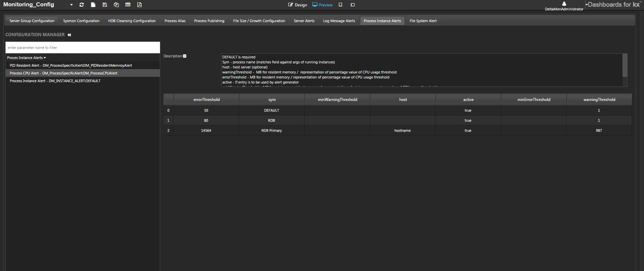The image size is (644, 271).
Task: Click the new dashboard file icon
Action: pos(93,5)
